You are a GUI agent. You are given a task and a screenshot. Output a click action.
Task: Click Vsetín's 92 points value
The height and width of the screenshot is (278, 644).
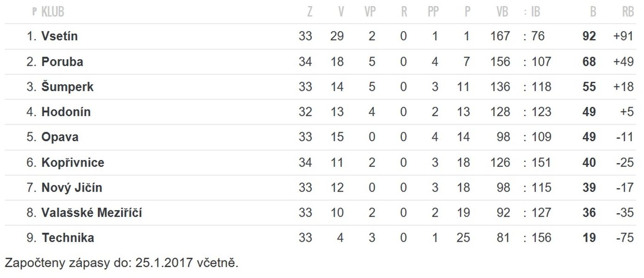pos(589,36)
